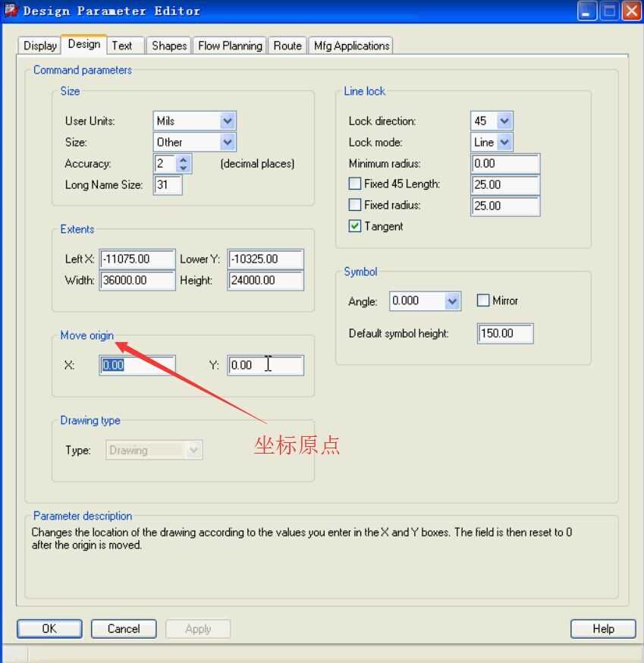This screenshot has height=663, width=644.
Task: Click the Fixed radius value field
Action: click(505, 206)
